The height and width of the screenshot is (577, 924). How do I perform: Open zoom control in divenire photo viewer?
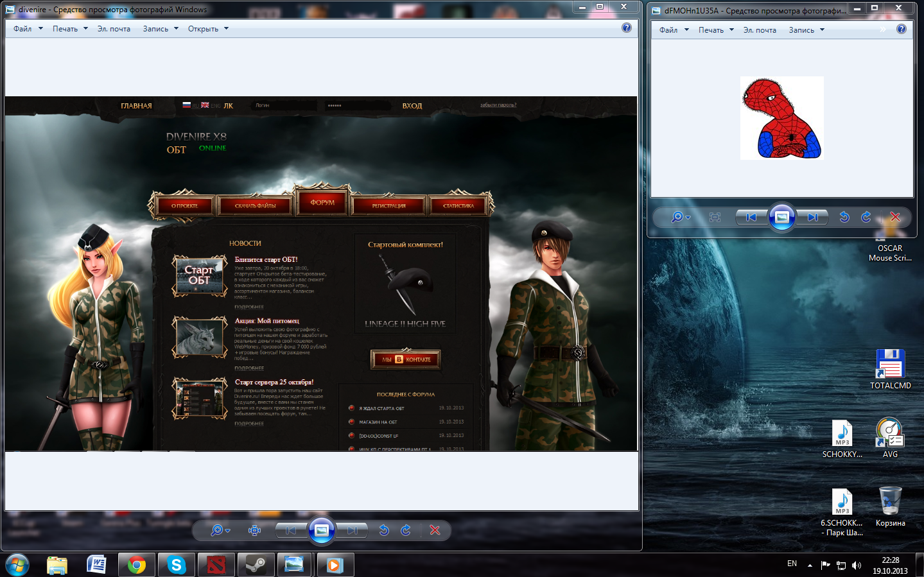[220, 530]
